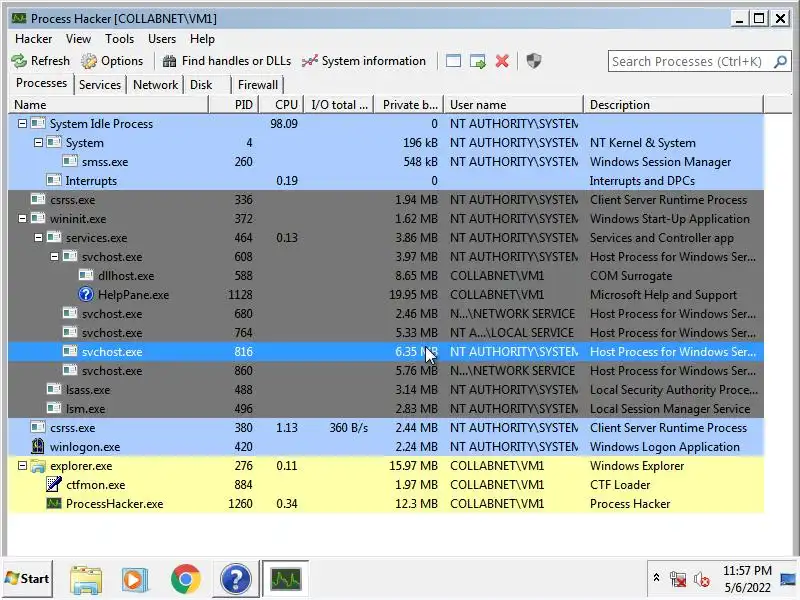800x600 pixels.
Task: Select csrss.exe with PID 336
Action: (x=386, y=199)
